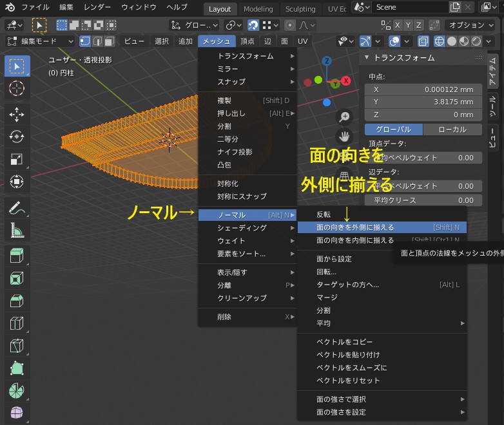504x425 pixels.
Task: Open the proportional falloff dropdown
Action: pyautogui.click(x=307, y=25)
